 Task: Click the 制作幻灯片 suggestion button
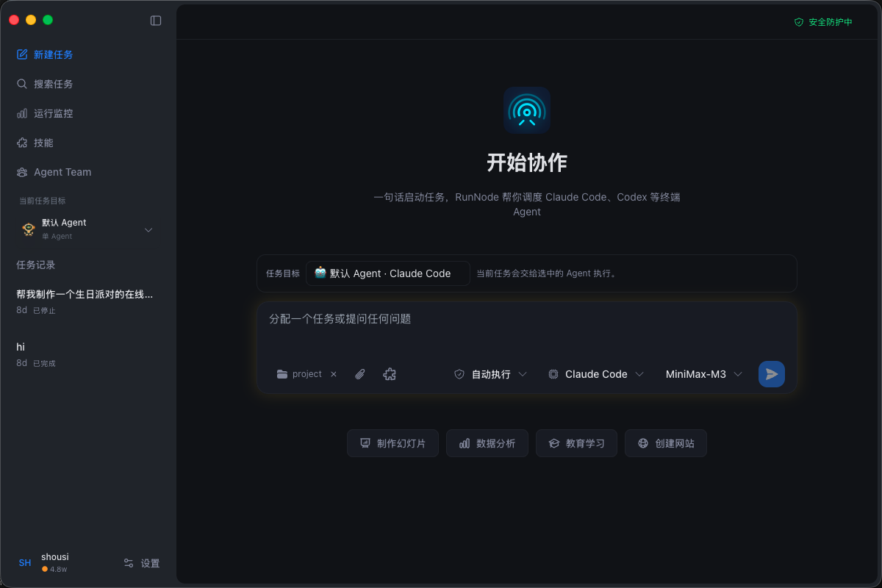coord(392,443)
